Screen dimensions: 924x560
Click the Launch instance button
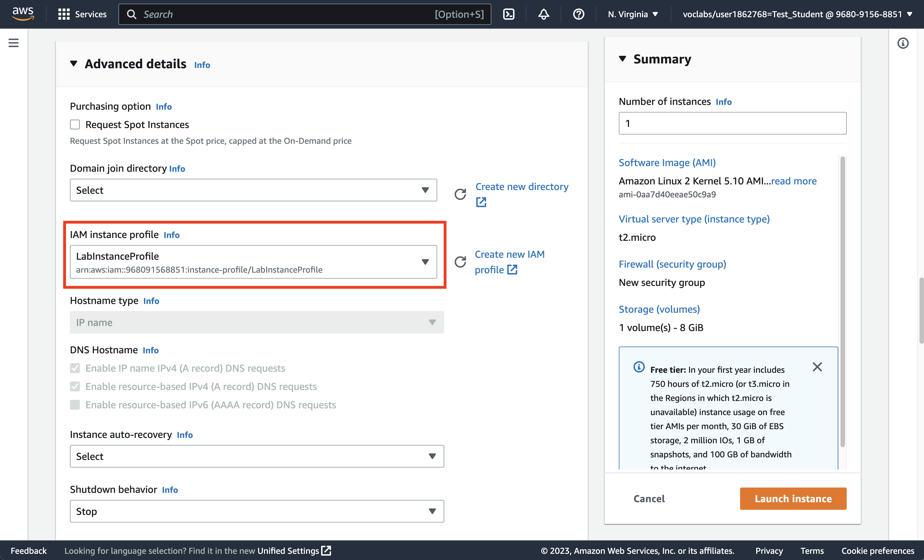pos(793,499)
